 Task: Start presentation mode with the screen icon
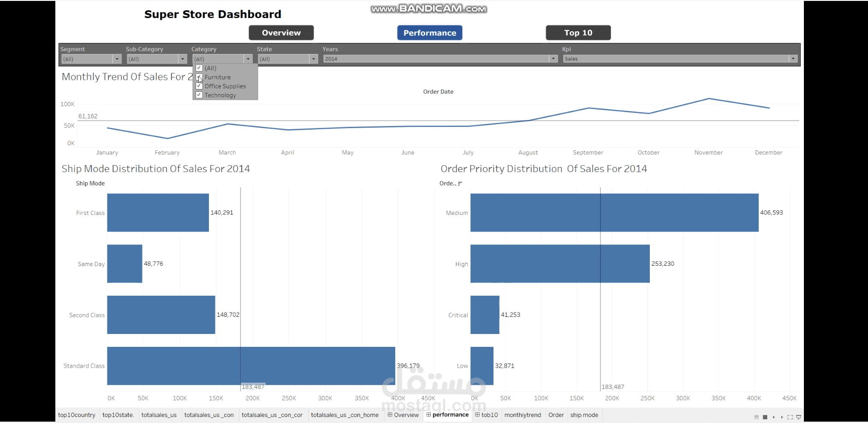tap(799, 417)
